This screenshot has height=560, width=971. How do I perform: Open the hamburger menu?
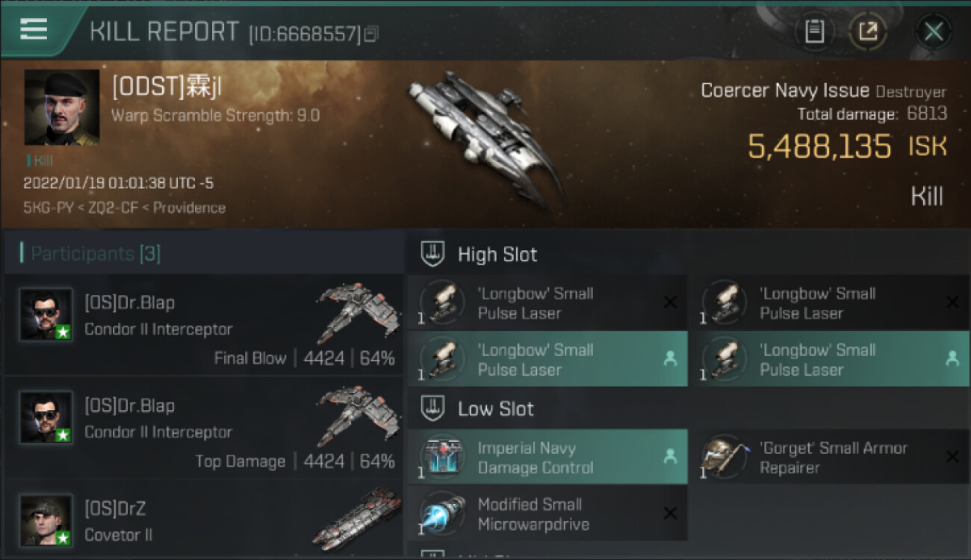[34, 29]
